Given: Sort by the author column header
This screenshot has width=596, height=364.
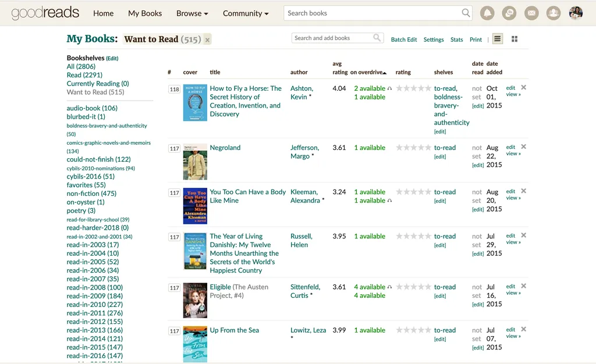Looking at the screenshot, I should pos(299,72).
